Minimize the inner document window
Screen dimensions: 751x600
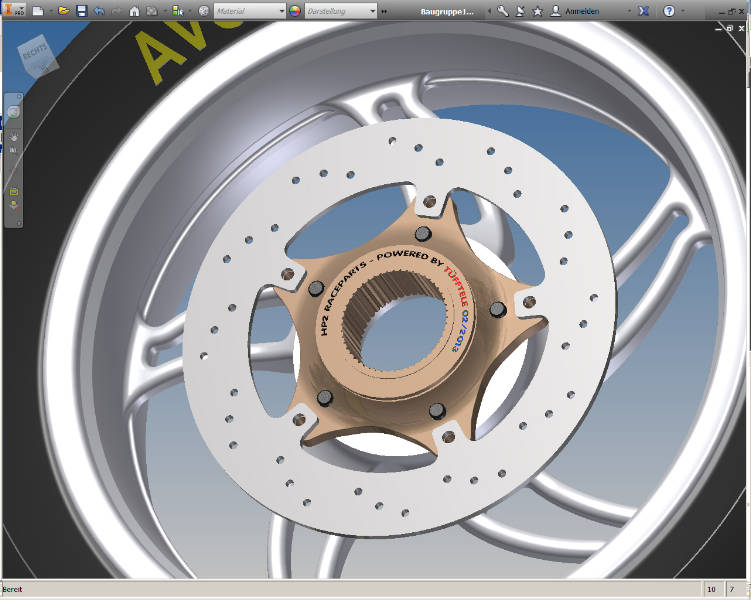[718, 29]
